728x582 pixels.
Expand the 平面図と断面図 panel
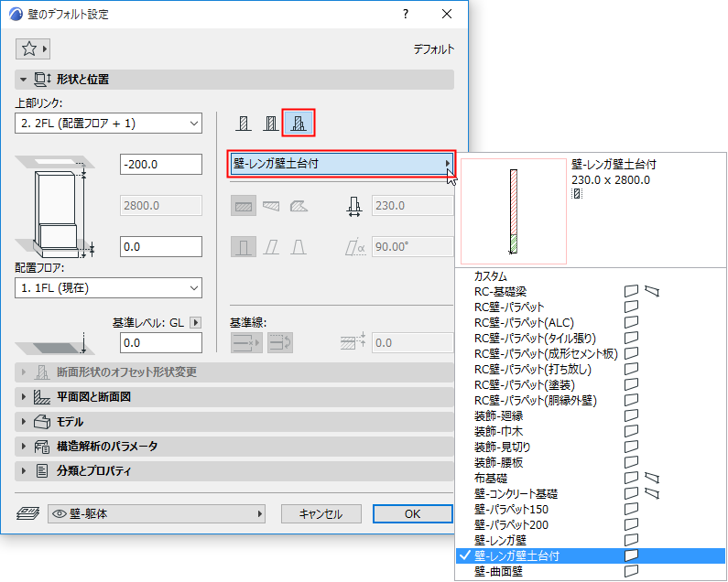234,397
